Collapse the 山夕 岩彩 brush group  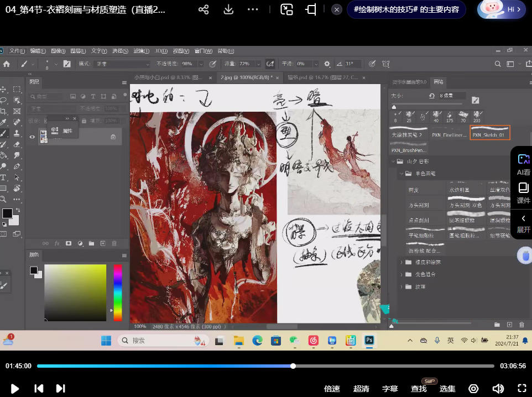(392, 161)
